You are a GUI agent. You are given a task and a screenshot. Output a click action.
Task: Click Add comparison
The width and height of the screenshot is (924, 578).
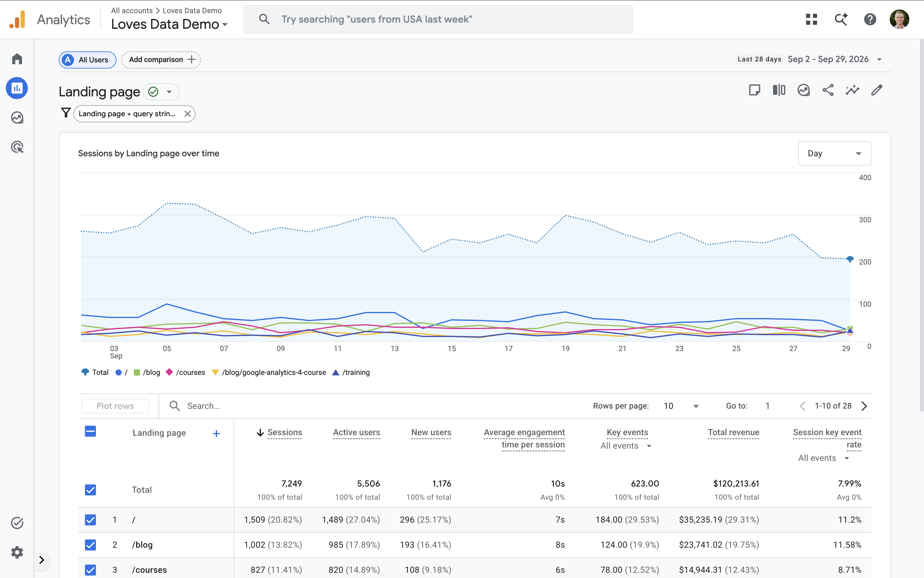161,60
